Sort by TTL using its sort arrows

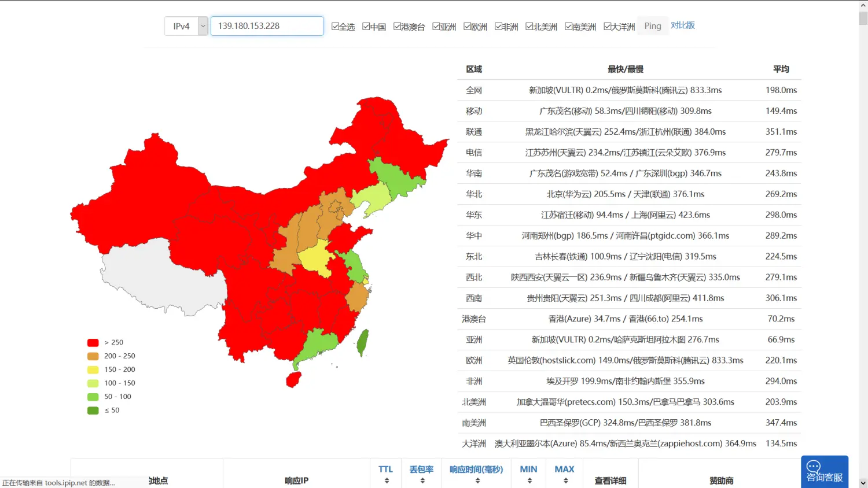click(387, 480)
